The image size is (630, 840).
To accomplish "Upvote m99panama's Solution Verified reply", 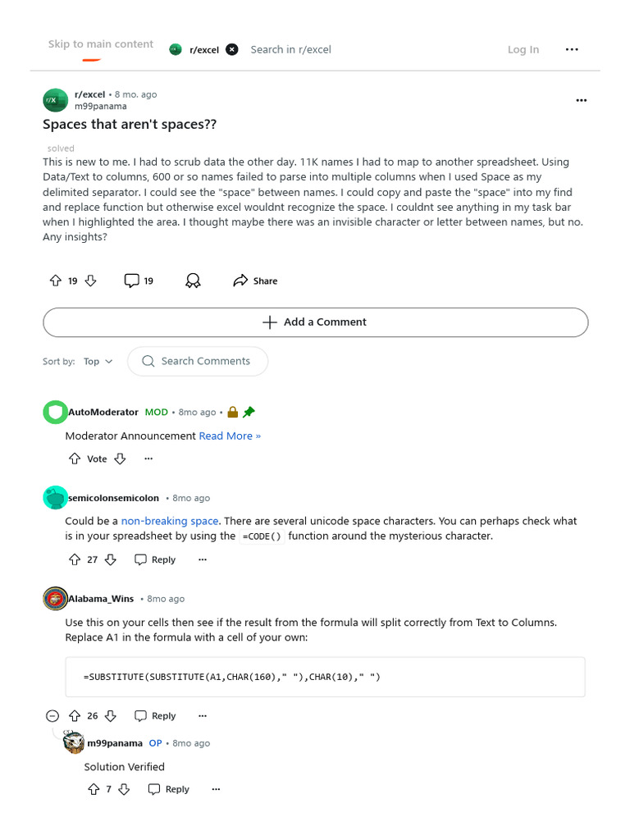I will (x=94, y=789).
